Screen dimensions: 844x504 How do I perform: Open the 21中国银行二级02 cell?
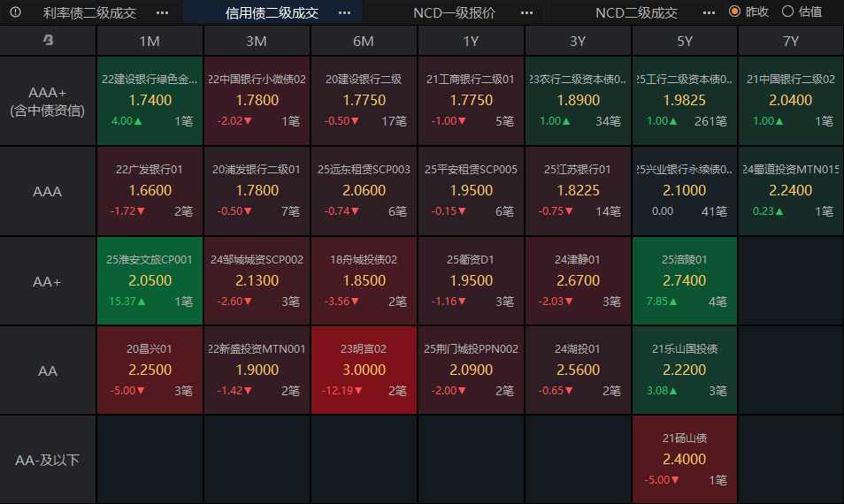791,101
